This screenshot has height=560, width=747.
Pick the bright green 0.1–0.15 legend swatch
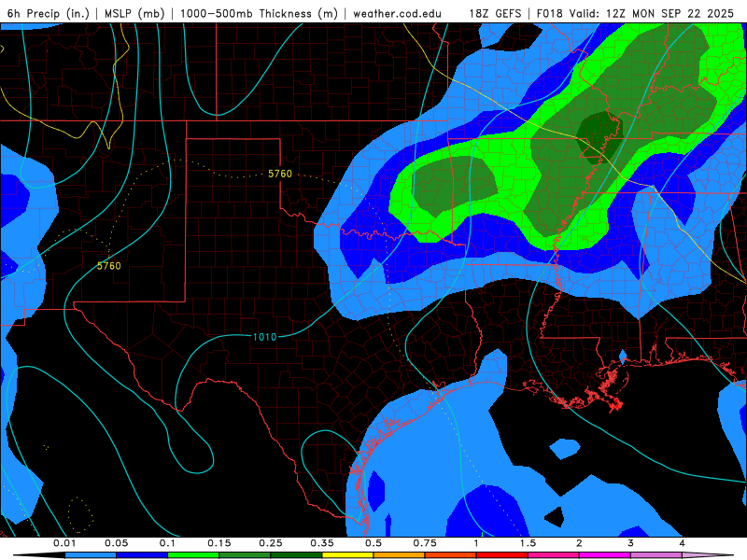coord(193,555)
